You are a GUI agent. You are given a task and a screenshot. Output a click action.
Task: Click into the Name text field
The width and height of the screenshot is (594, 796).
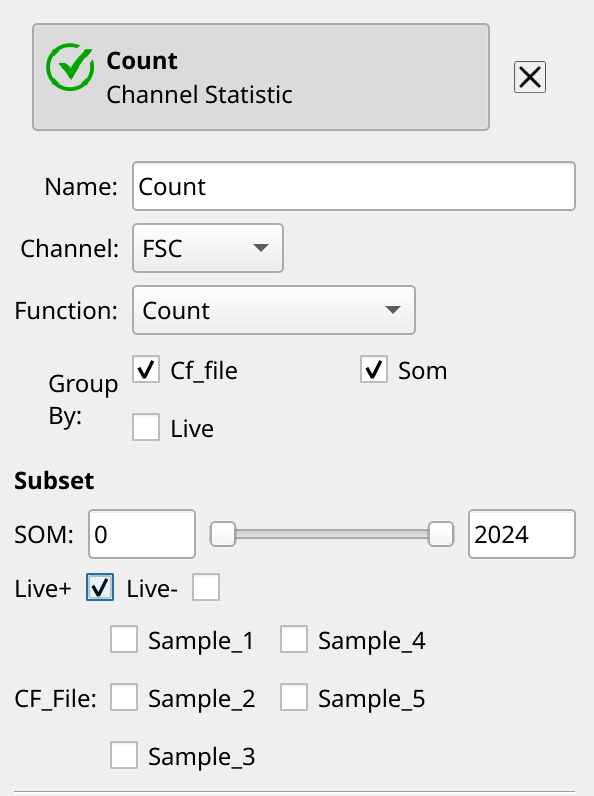pyautogui.click(x=354, y=186)
